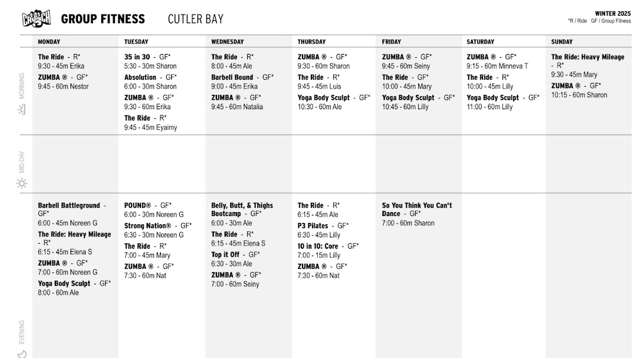Open the Belly, Butt, & Thighs Bootcamp class

click(x=241, y=209)
